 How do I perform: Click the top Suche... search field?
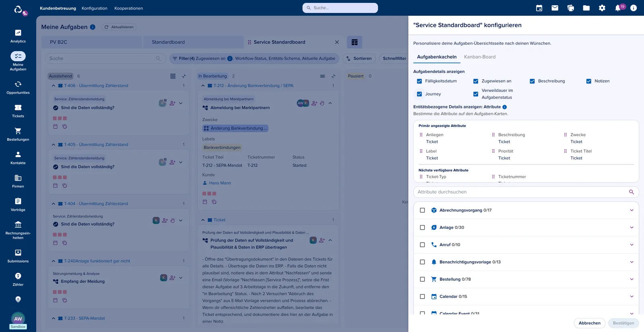coord(340,8)
